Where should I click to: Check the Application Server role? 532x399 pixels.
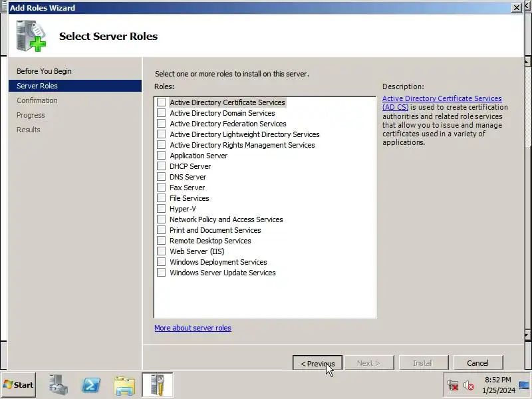point(161,156)
